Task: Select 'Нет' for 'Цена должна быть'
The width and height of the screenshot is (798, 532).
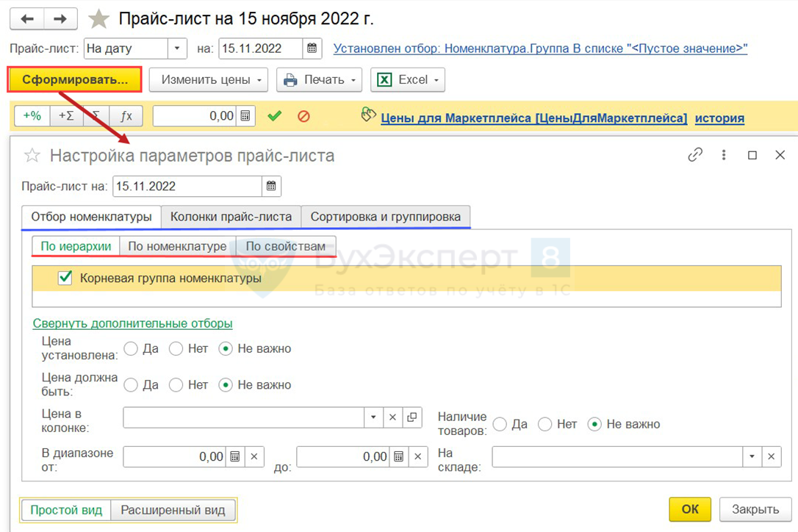Action: [176, 385]
